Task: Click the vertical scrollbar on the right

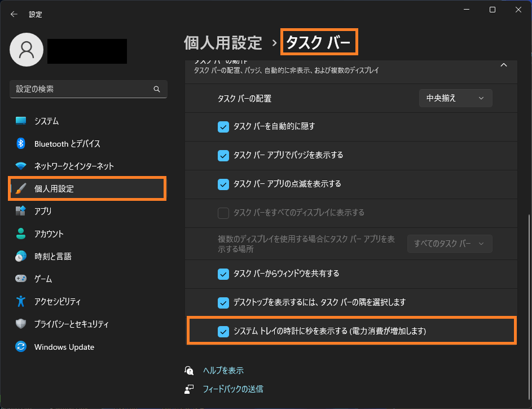Action: tap(529, 307)
